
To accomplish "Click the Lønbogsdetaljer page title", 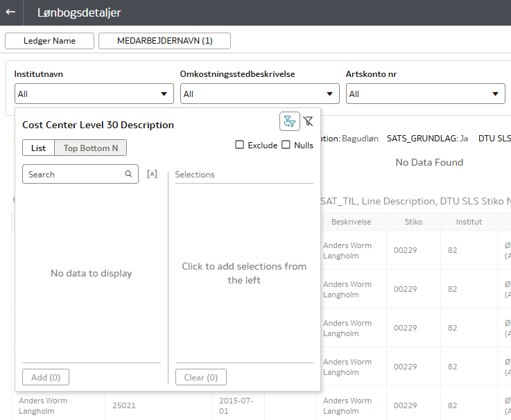I will point(79,12).
